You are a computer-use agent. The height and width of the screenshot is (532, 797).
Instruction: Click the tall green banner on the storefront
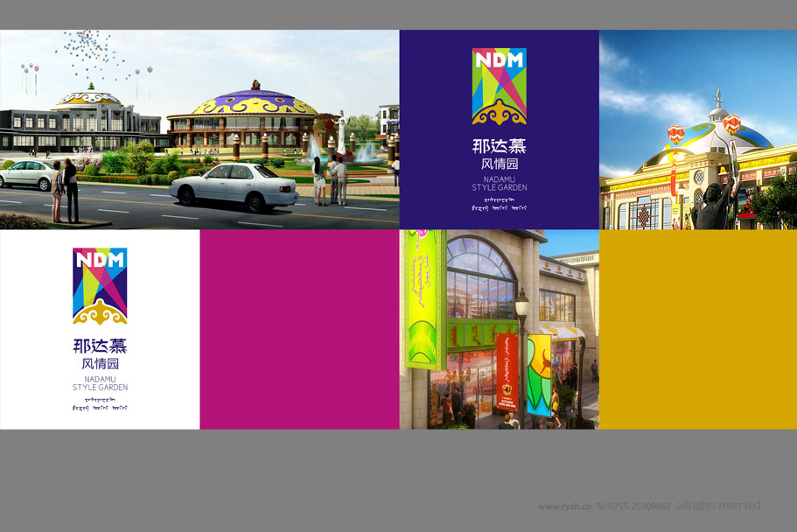coord(423,297)
